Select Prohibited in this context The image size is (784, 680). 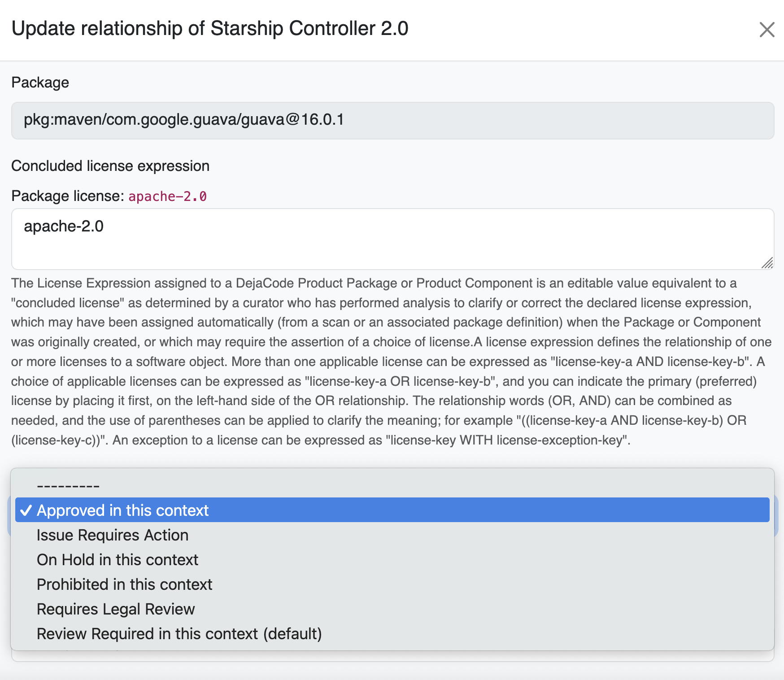[392, 584]
